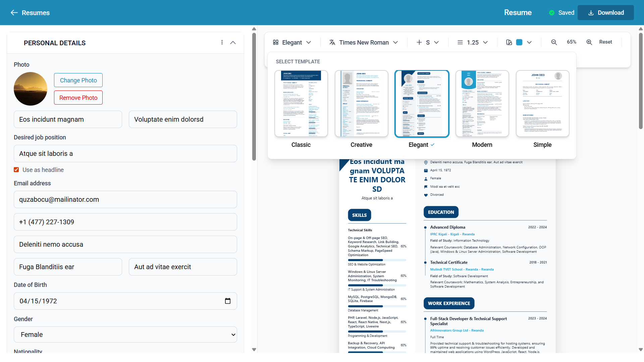
Task: Click the font family icon next to Times New Roman
Action: pos(332,42)
